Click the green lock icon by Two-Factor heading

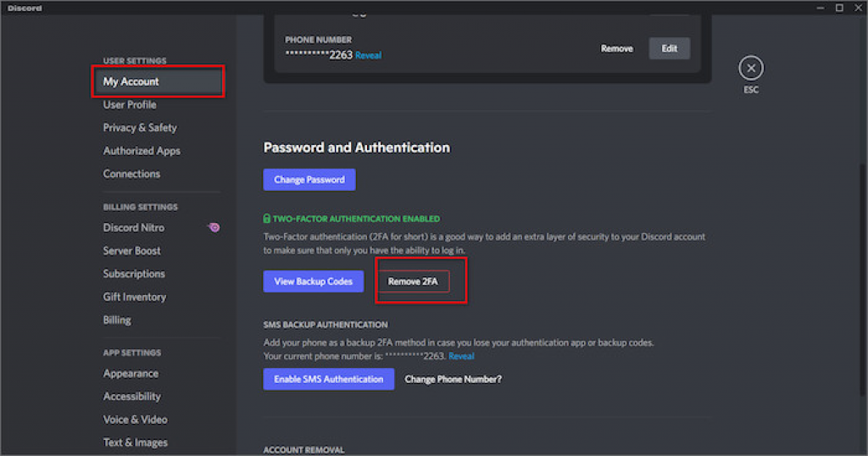267,219
